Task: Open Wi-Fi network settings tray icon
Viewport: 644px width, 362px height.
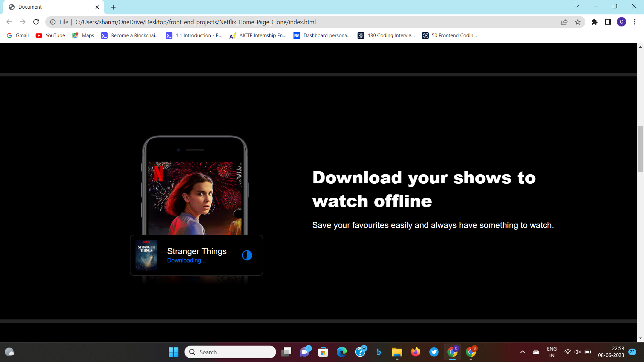Action: 568,352
